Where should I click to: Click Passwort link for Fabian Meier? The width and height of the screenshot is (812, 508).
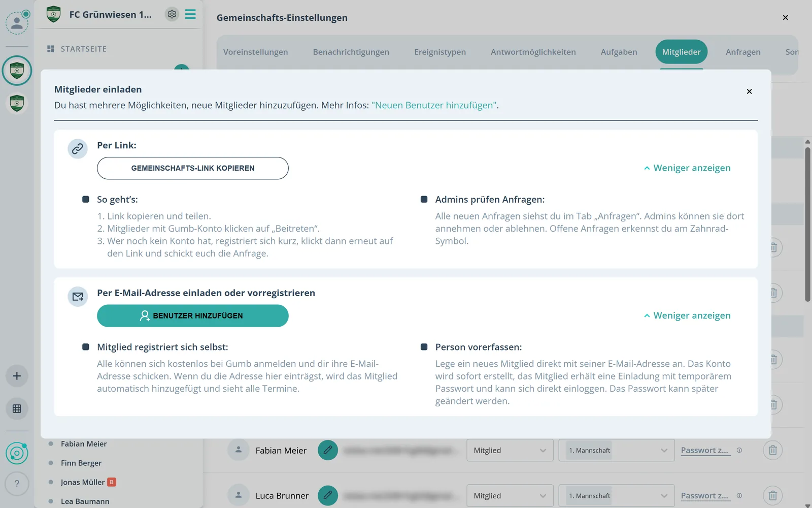(x=705, y=450)
